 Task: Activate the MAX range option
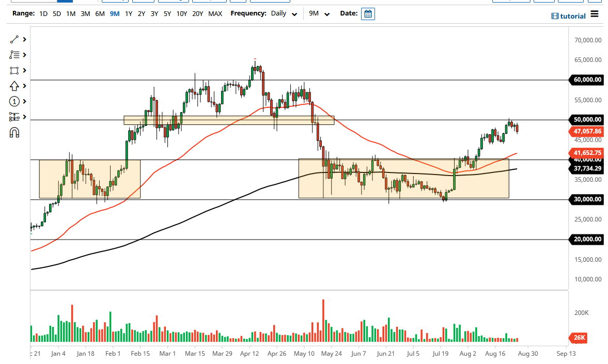(x=215, y=14)
